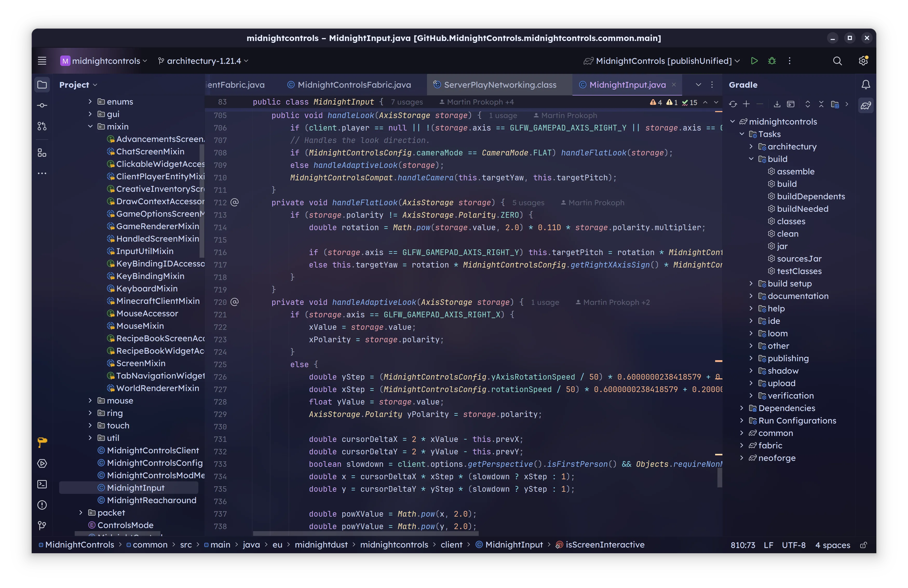Sync all Gradle projects with refresh icon
908x588 pixels.
point(733,105)
